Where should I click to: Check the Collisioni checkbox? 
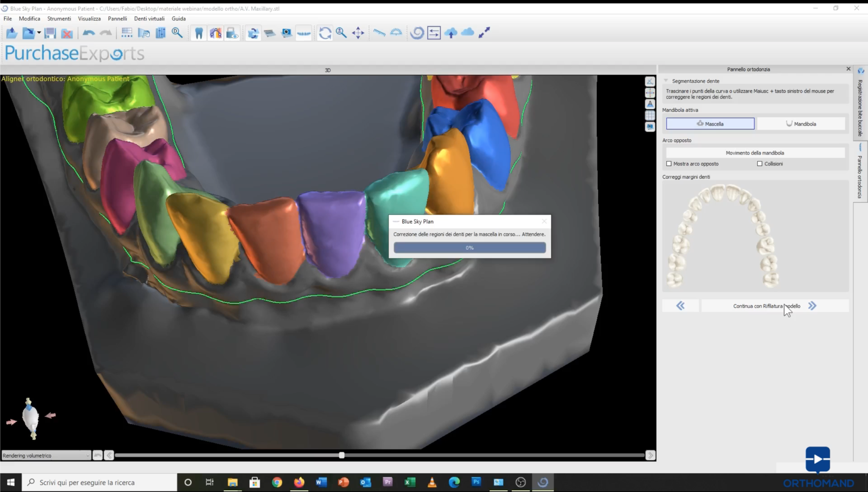pyautogui.click(x=759, y=163)
